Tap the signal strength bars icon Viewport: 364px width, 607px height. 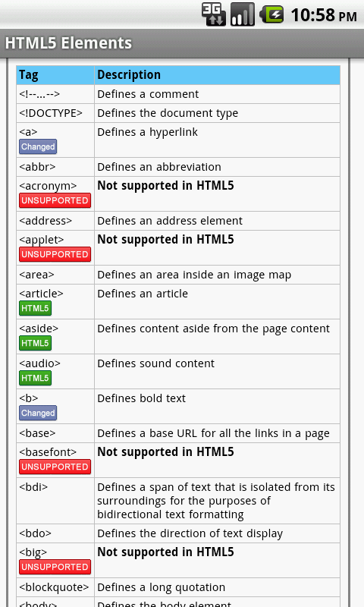tap(243, 14)
